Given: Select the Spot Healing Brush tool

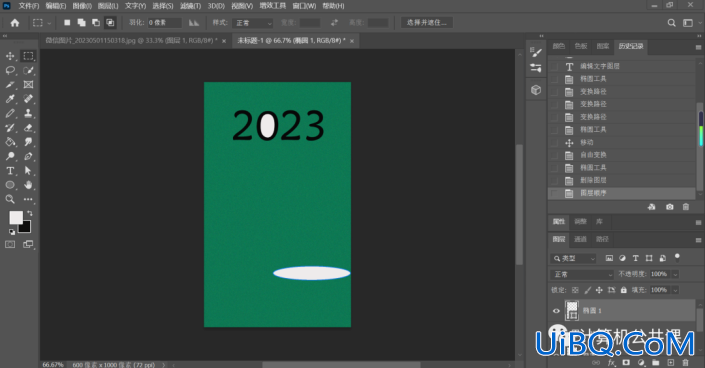Looking at the screenshot, I should click(28, 99).
